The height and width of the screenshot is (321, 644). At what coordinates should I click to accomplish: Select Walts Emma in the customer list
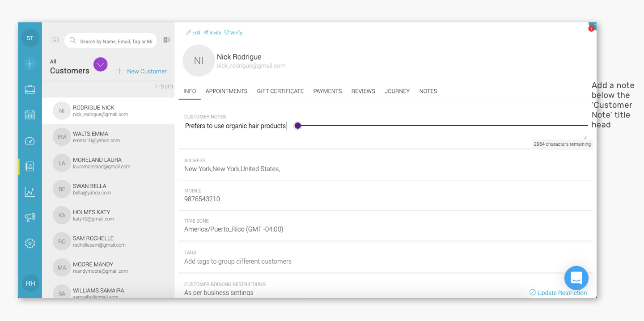(x=108, y=137)
